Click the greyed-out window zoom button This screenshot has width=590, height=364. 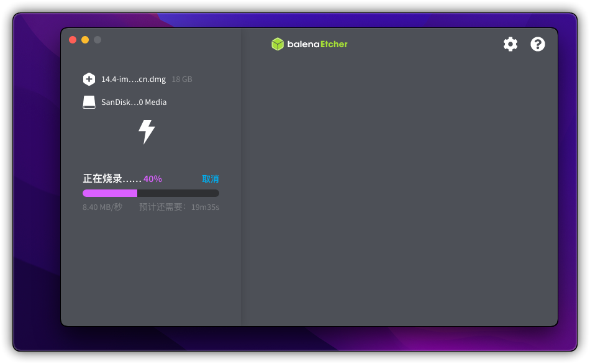coord(98,40)
